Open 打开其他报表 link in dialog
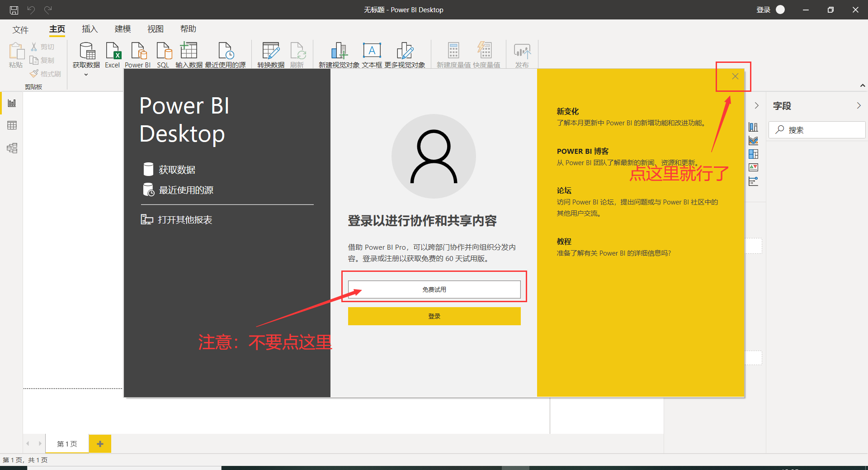This screenshot has width=868, height=470. [184, 219]
